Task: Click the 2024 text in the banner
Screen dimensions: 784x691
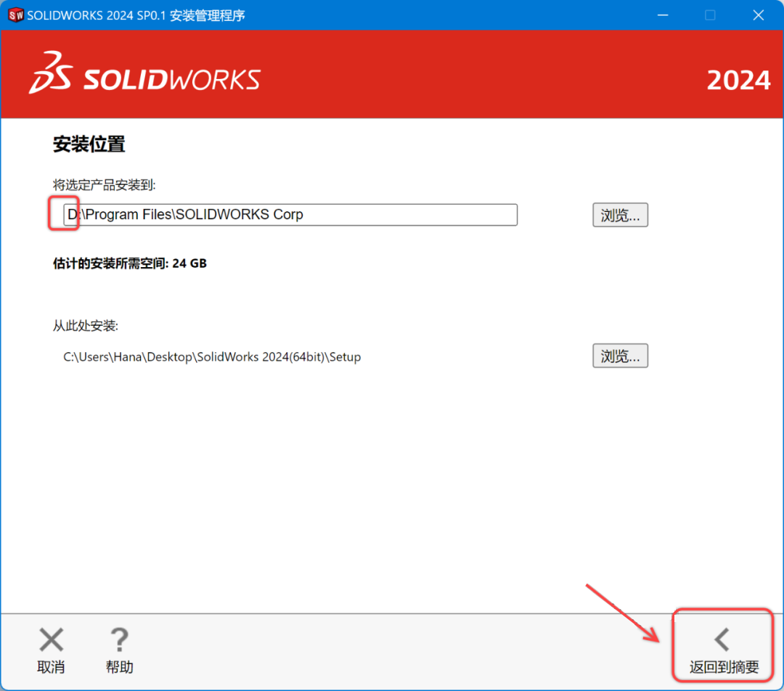Action: coord(738,80)
